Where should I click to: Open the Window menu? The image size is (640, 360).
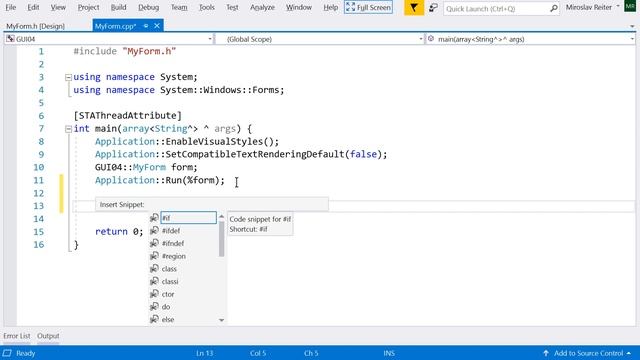pos(298,7)
